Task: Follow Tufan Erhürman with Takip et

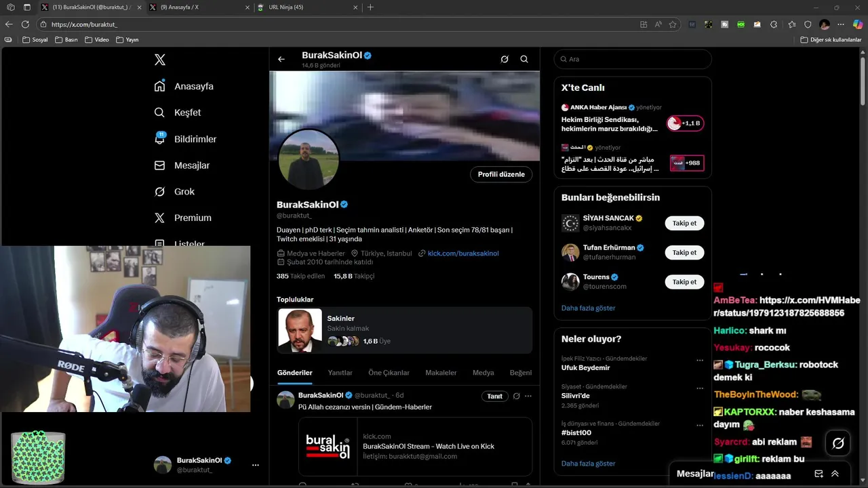Action: (x=684, y=252)
